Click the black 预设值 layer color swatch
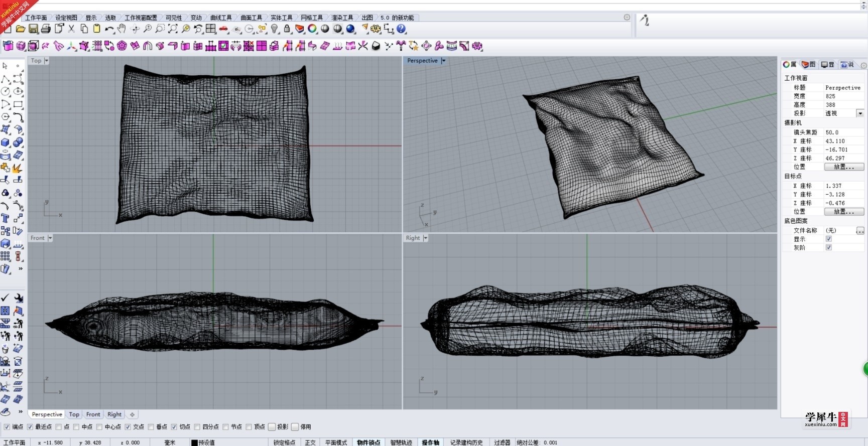The width and height of the screenshot is (868, 446). [x=194, y=442]
